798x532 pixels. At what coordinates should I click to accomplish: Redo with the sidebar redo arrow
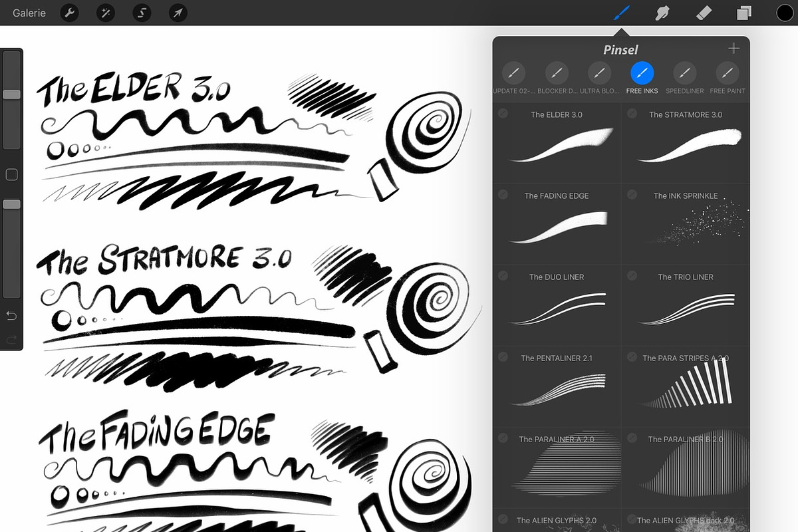(11, 340)
